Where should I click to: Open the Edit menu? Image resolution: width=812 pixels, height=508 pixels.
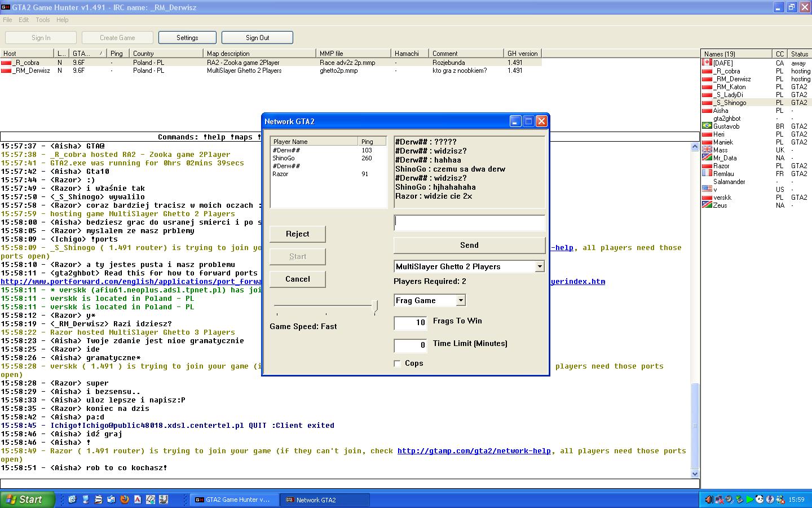pos(24,20)
